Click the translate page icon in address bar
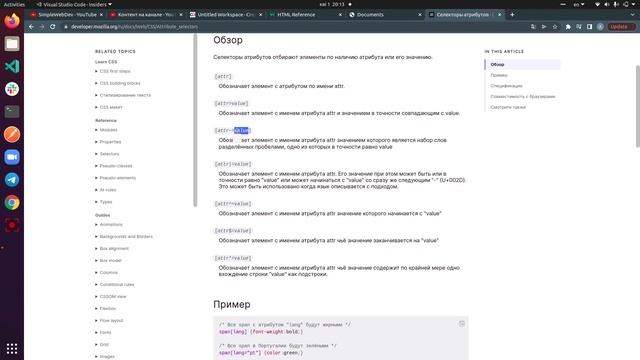 [x=533, y=27]
